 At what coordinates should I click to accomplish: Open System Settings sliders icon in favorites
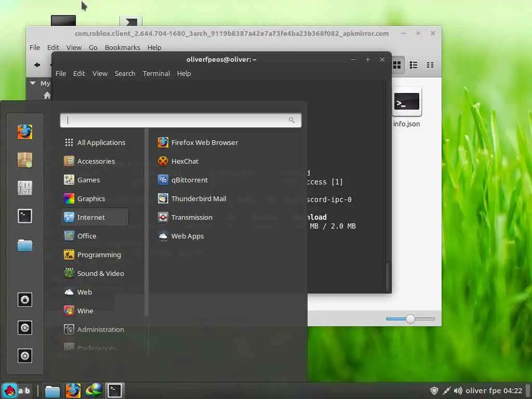click(25, 188)
